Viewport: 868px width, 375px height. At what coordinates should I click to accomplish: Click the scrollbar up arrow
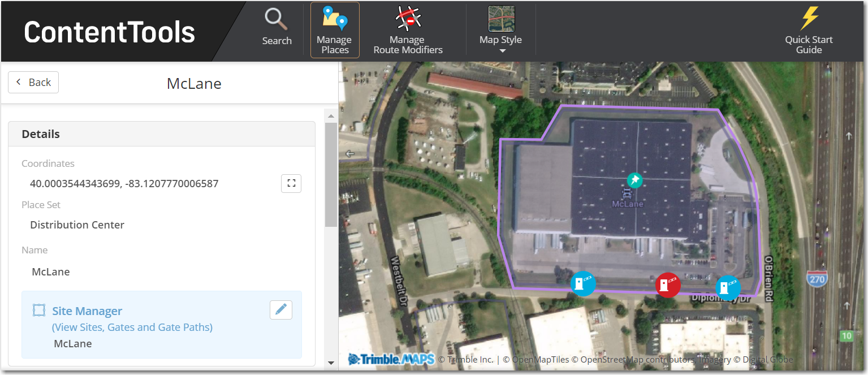331,115
